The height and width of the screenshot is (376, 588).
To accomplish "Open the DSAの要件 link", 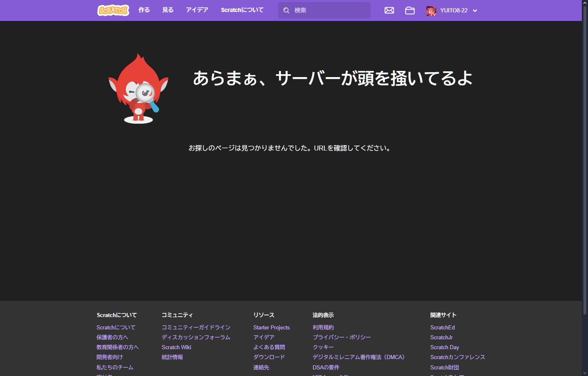I will [326, 367].
